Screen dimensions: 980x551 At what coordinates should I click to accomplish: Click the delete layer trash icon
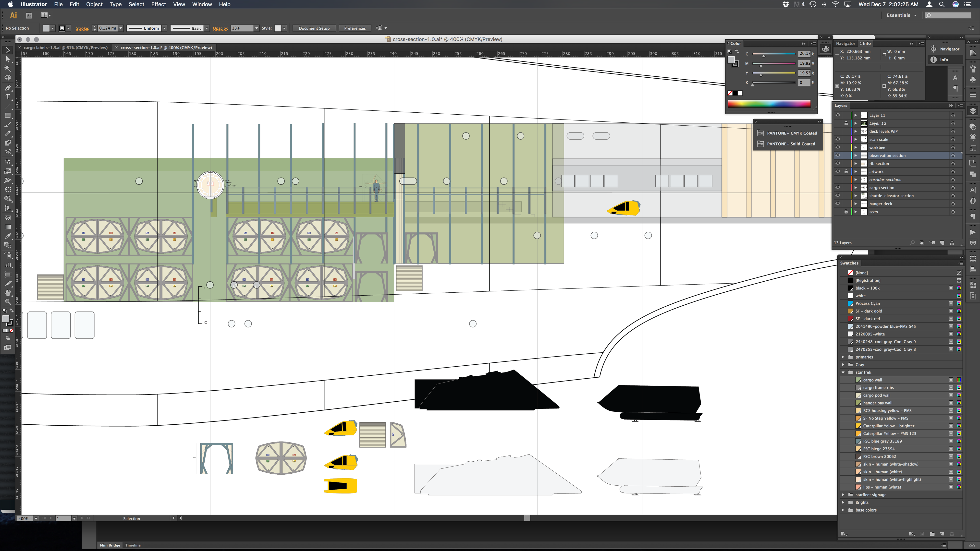point(952,243)
